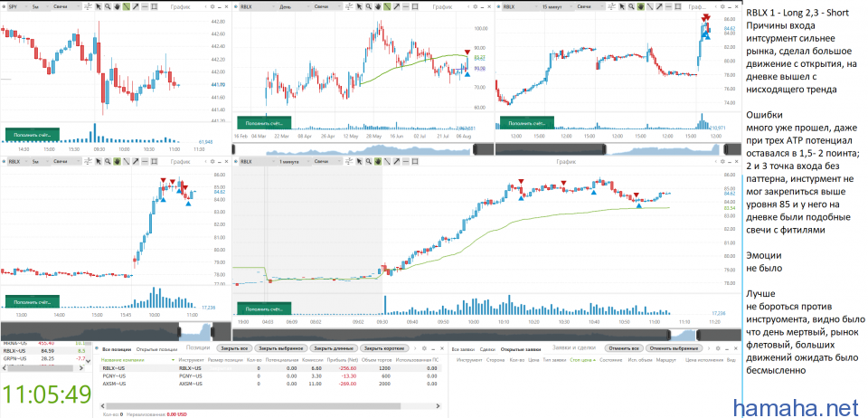Pick the arrow drawing tool in RBLX 5m chart
This screenshot has width=868, height=418.
[136, 162]
